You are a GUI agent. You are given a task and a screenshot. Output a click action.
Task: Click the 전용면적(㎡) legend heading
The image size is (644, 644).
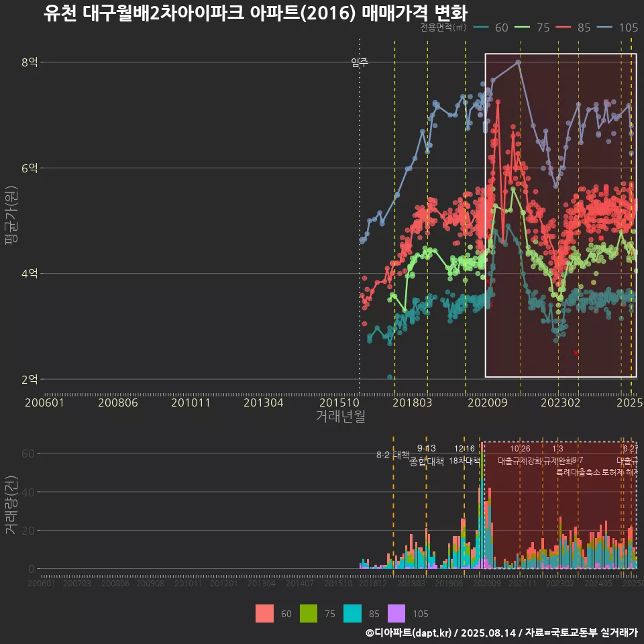pos(443,28)
